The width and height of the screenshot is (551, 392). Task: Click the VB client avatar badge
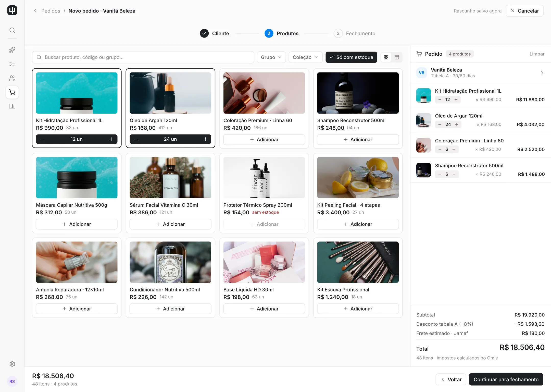pos(422,73)
